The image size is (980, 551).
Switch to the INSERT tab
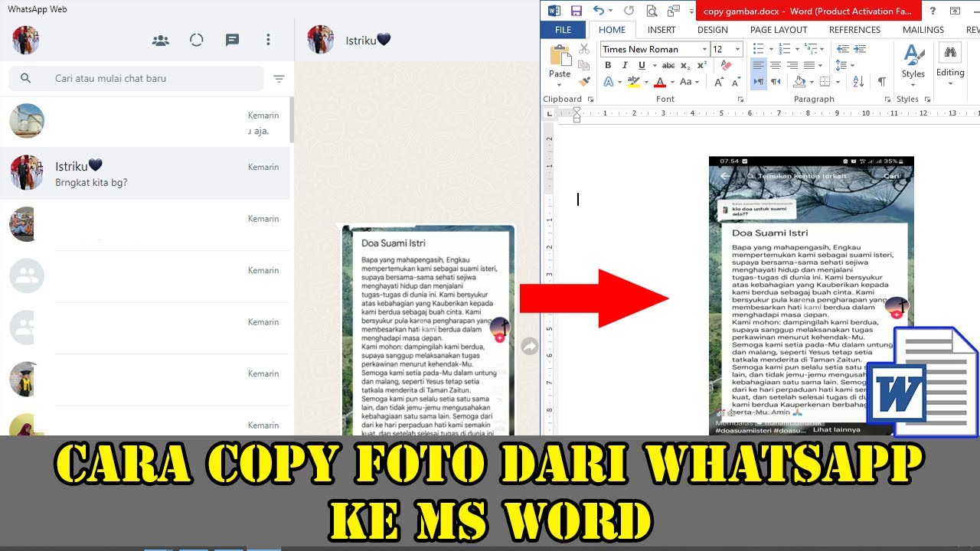coord(661,30)
